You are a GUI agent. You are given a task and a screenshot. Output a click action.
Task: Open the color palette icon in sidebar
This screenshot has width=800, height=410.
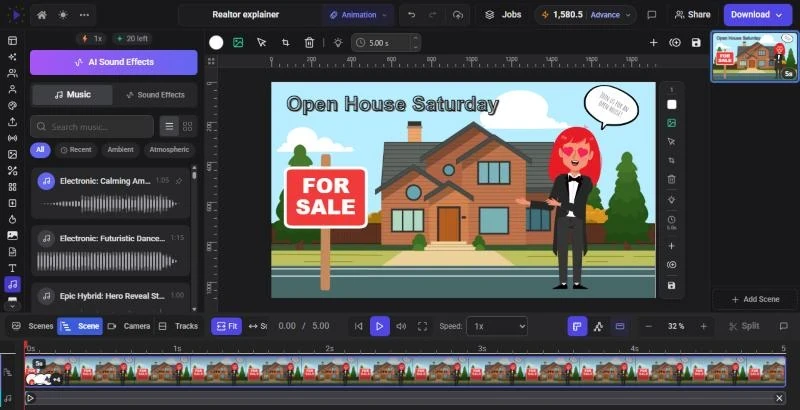click(x=12, y=106)
